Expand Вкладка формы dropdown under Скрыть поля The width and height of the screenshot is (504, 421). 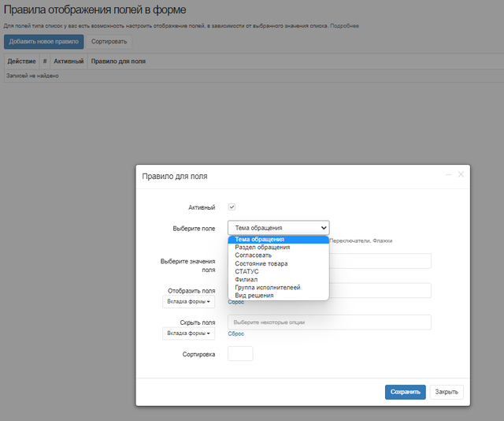point(189,333)
